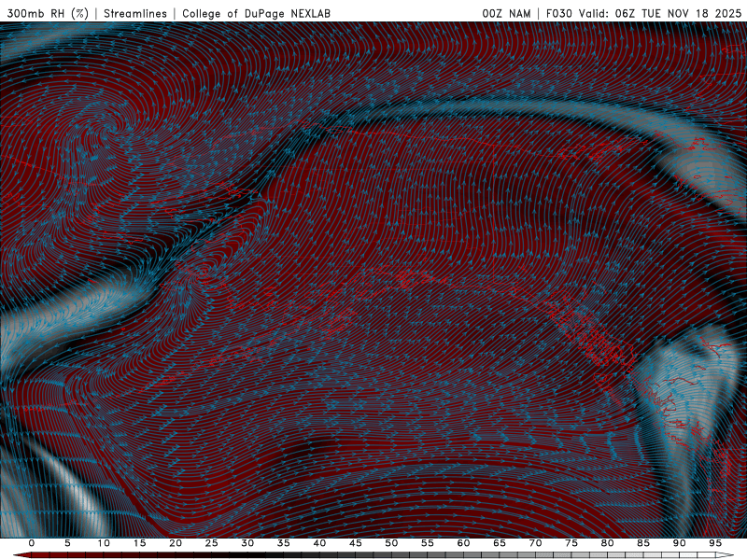
Task: Click the colorbar tick label "95"
Action: (x=715, y=543)
